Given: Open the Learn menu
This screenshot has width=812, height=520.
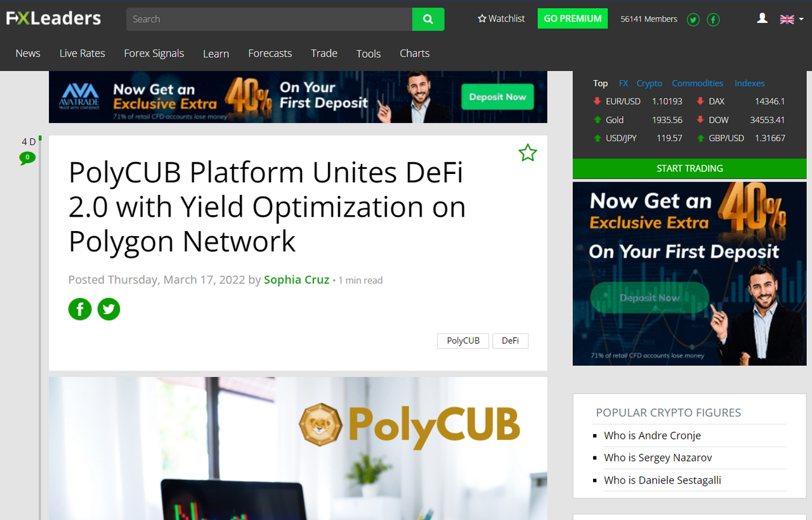Looking at the screenshot, I should 216,54.
